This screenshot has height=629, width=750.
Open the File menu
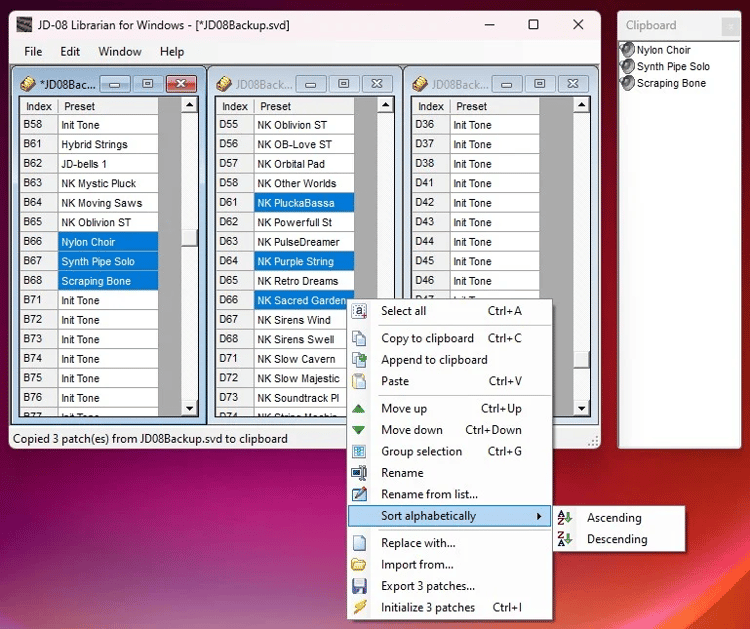click(x=33, y=52)
